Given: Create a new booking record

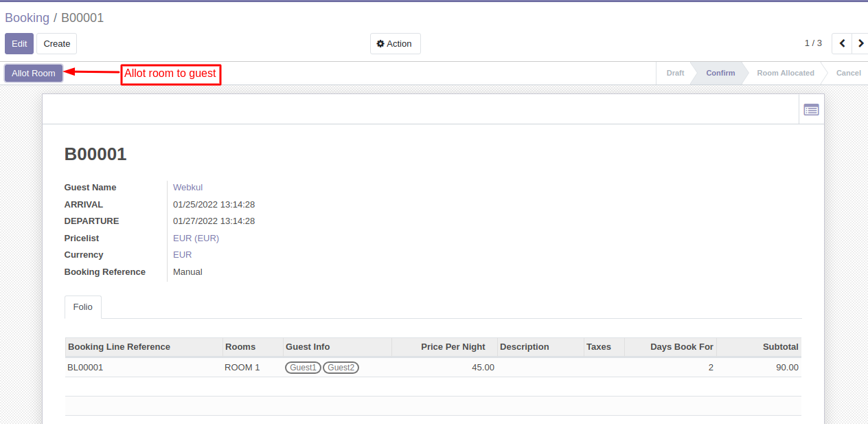Looking at the screenshot, I should point(56,43).
